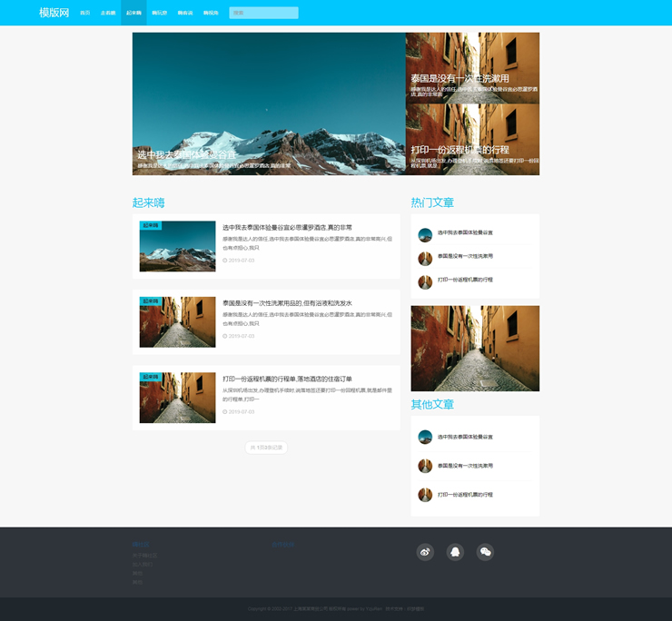Open the large alley image in sidebar

point(475,348)
